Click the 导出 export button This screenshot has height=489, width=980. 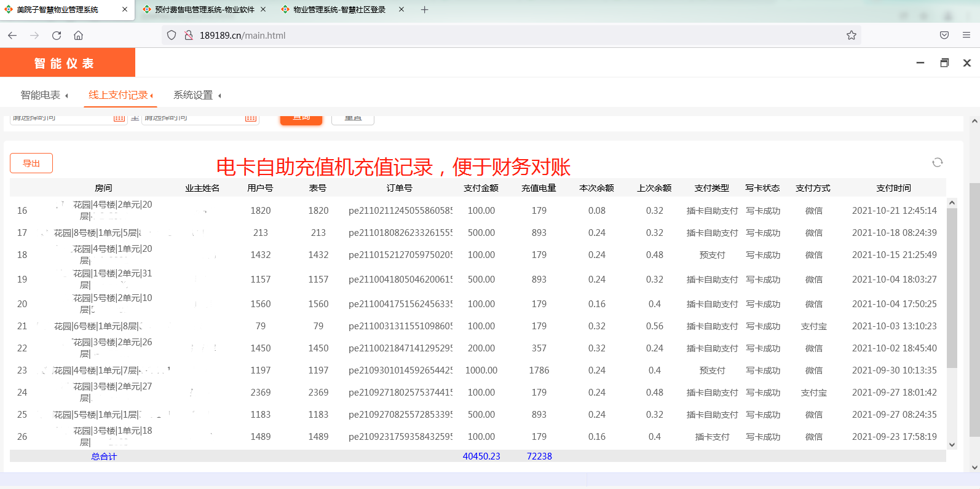pos(31,163)
